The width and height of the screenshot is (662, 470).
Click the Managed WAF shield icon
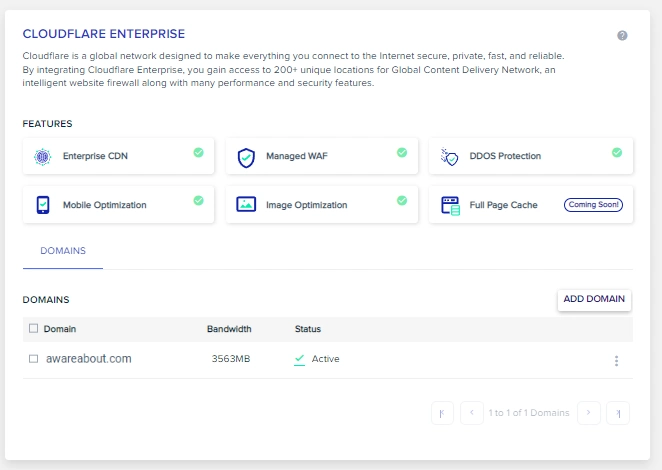[x=246, y=158]
